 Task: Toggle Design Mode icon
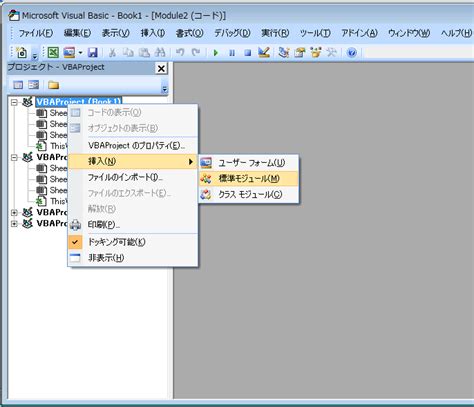[x=264, y=52]
